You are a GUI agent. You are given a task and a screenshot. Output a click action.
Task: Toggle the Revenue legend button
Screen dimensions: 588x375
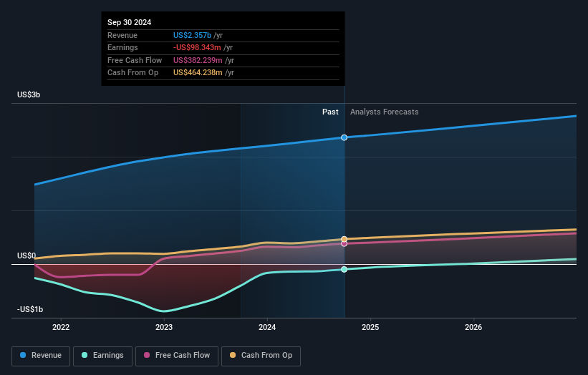41,356
